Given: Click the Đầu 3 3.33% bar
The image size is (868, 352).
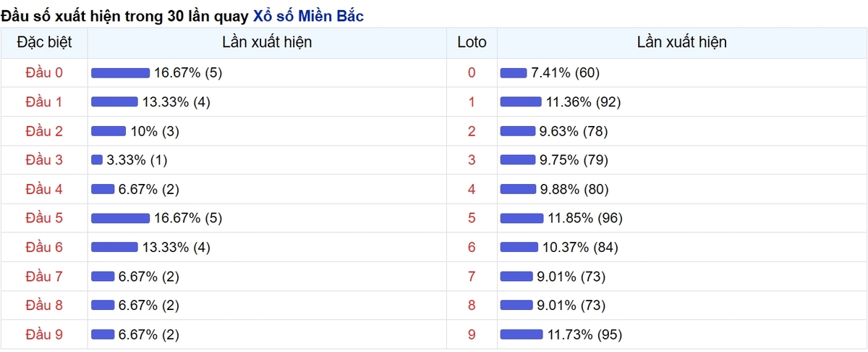Looking at the screenshot, I should pos(97,160).
